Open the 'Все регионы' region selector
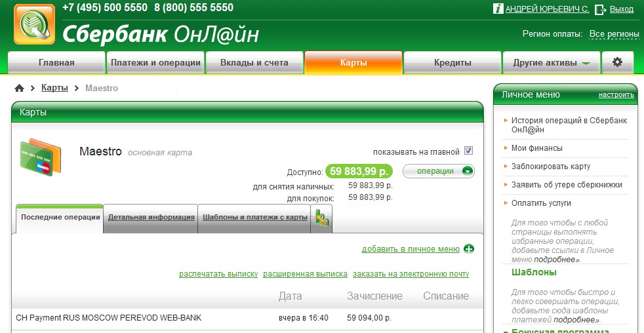Screen dimensions: 644x333 [x=614, y=34]
